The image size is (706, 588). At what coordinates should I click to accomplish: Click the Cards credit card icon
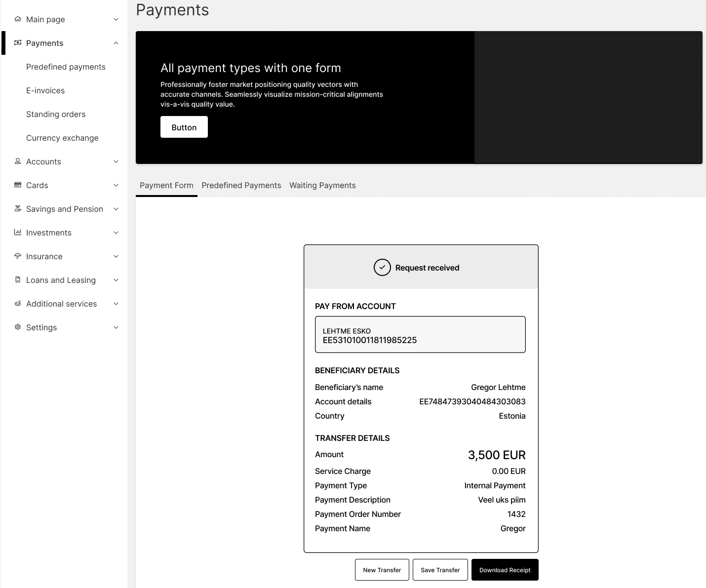coord(18,185)
